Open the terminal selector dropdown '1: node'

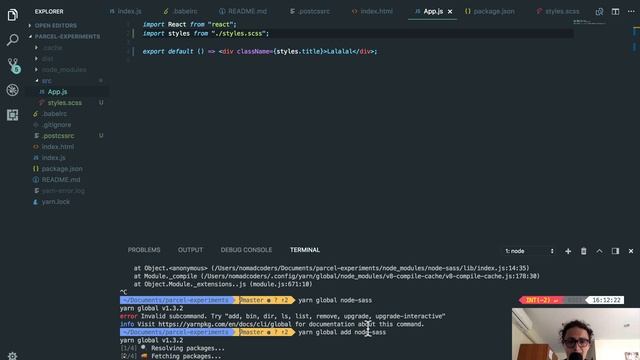(x=529, y=251)
